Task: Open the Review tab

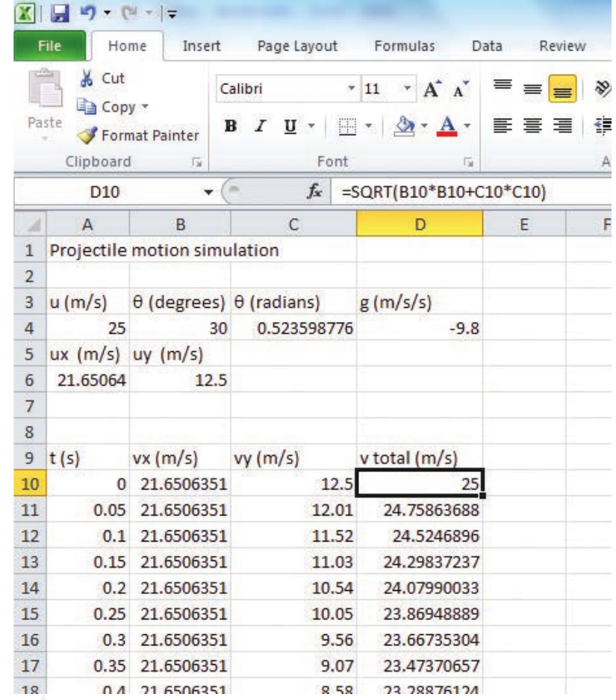Action: (562, 46)
